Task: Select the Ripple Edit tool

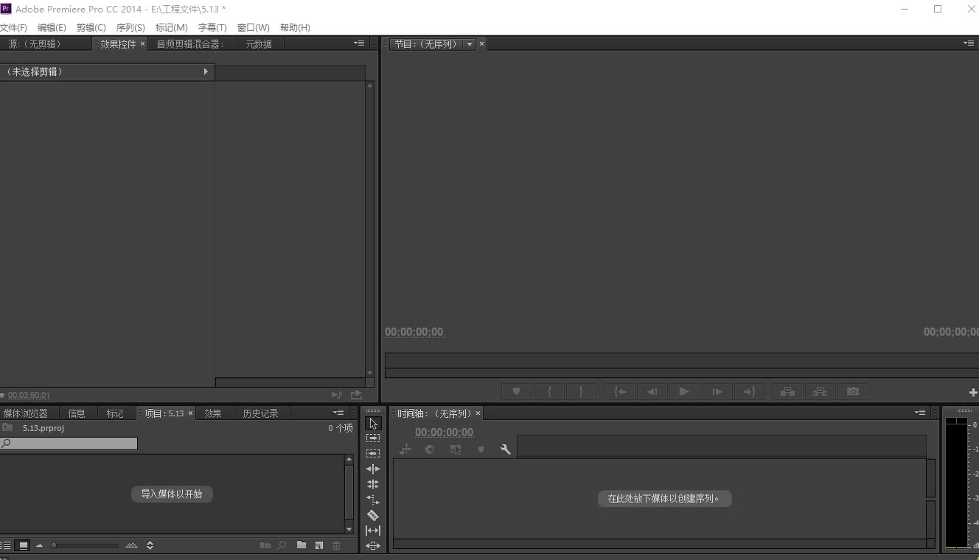Action: [x=373, y=469]
